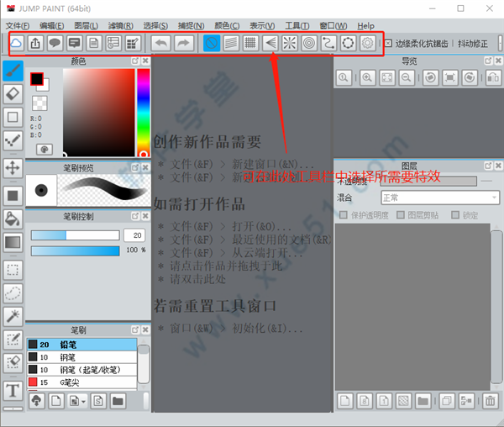Select the Eraser tool in left toolbar
This screenshot has height=427, width=504.
click(x=13, y=93)
